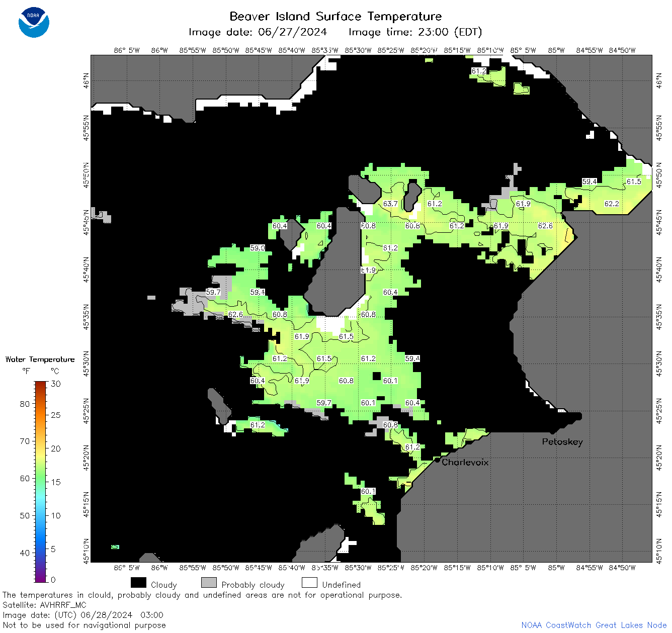Screen dimensions: 672x633
Task: Click the Beaver Island Surface Temperature title
Action: [x=335, y=16]
